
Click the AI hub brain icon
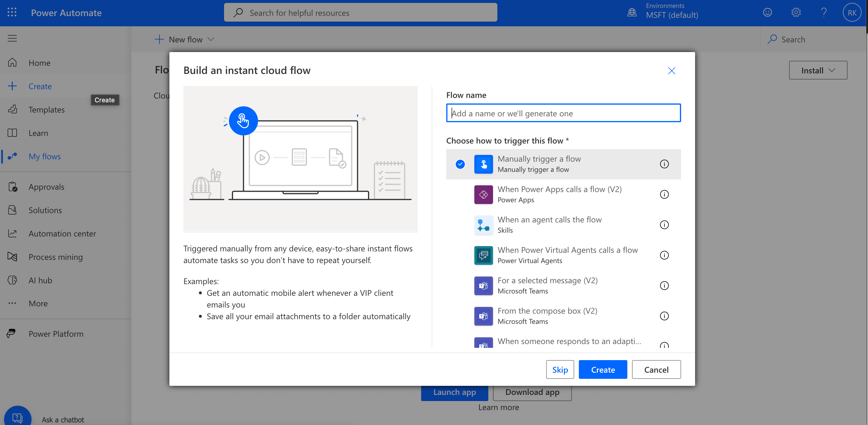12,280
